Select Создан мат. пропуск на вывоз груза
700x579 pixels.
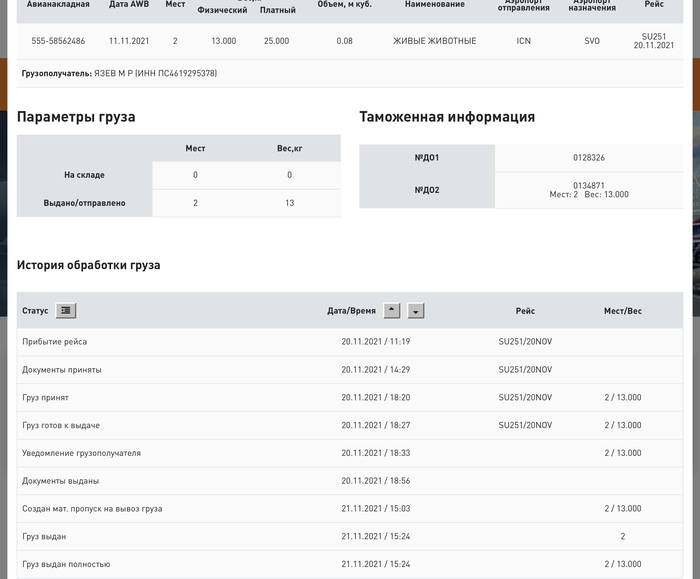pos(92,509)
